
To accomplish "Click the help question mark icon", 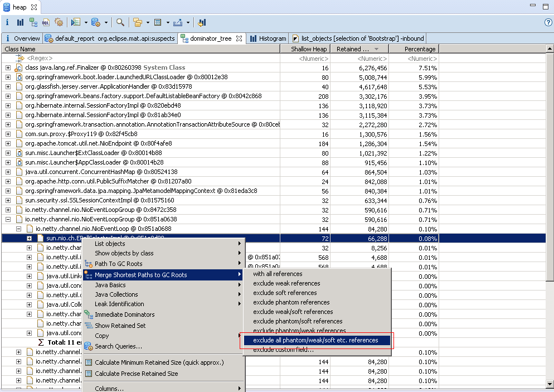I will tap(547, 23).
